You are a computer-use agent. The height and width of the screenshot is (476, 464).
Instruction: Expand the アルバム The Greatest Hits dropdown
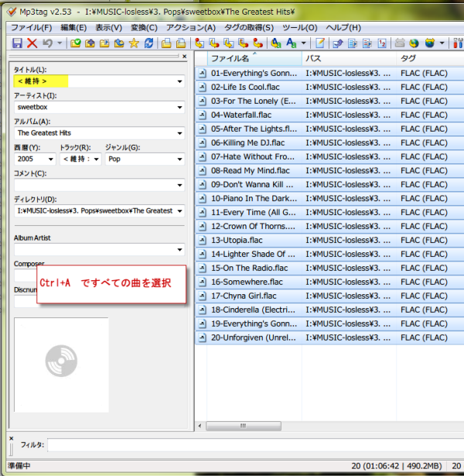pyautogui.click(x=179, y=133)
